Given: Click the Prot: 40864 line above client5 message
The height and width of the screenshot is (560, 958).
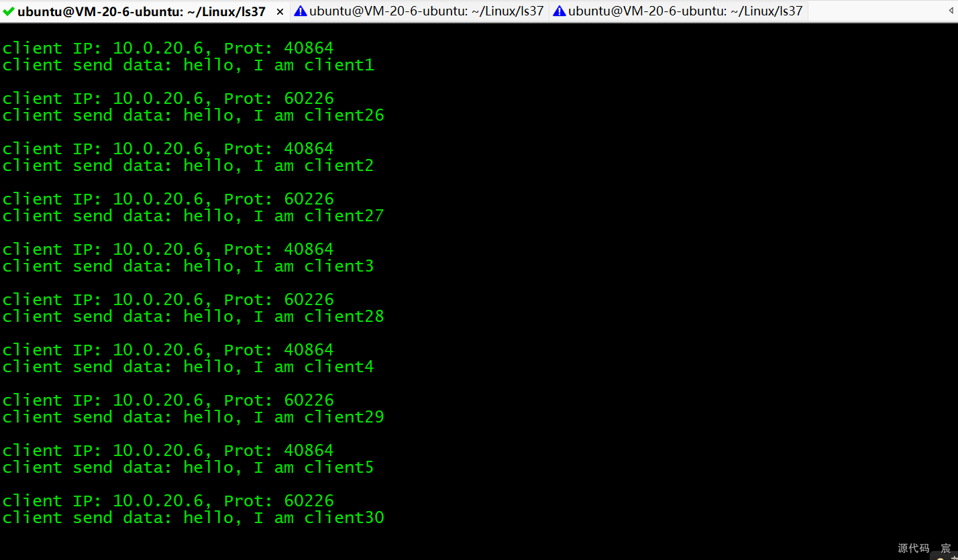Looking at the screenshot, I should pos(168,451).
